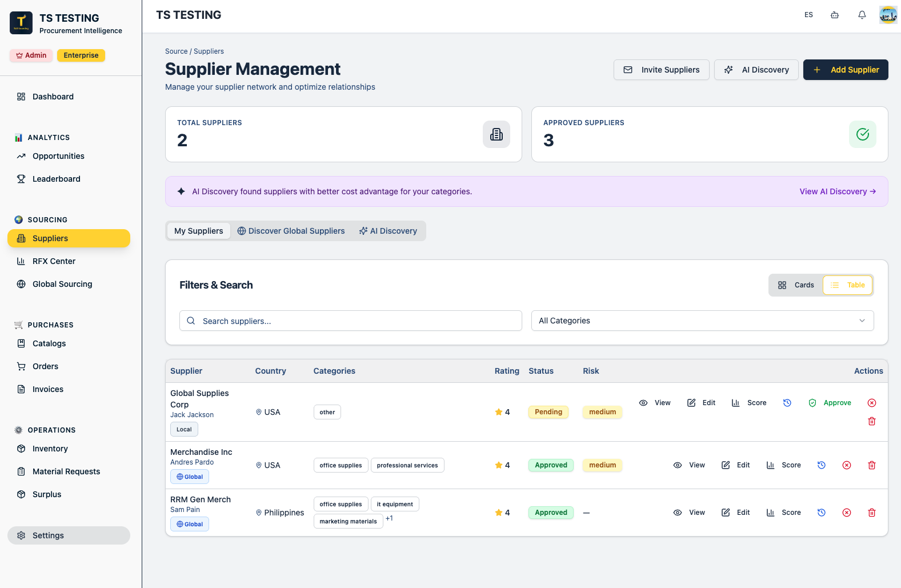Click the Rating column header
901x588 pixels.
pos(507,371)
